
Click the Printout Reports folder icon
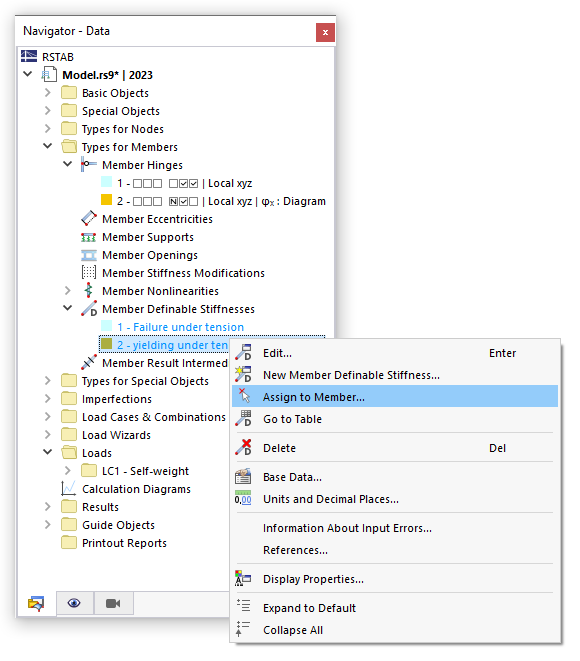pos(69,543)
